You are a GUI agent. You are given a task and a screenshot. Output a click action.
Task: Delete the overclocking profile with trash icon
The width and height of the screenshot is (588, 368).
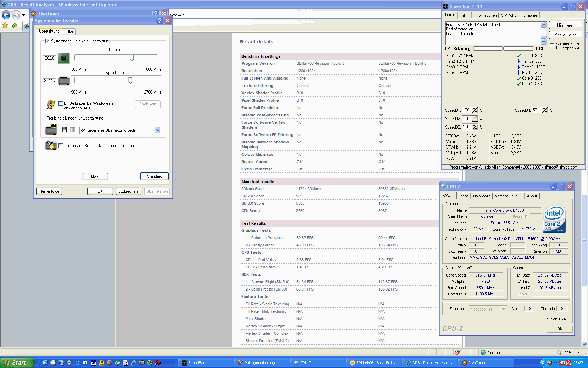(72, 130)
